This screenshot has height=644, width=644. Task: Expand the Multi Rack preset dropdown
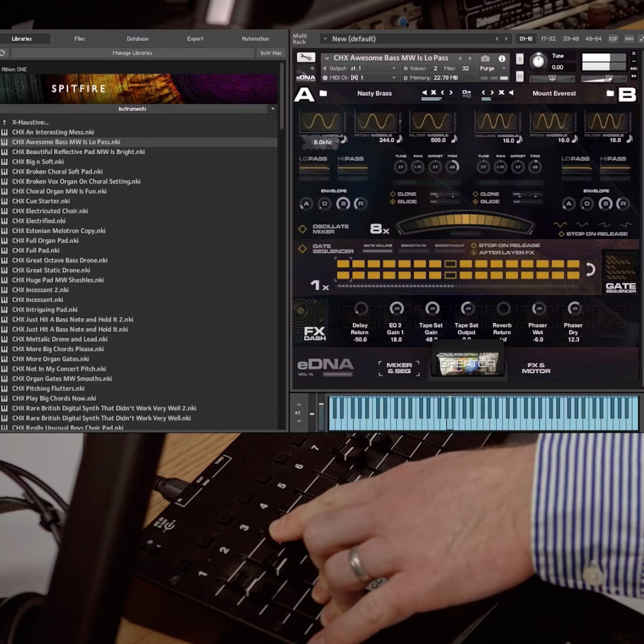(x=325, y=39)
